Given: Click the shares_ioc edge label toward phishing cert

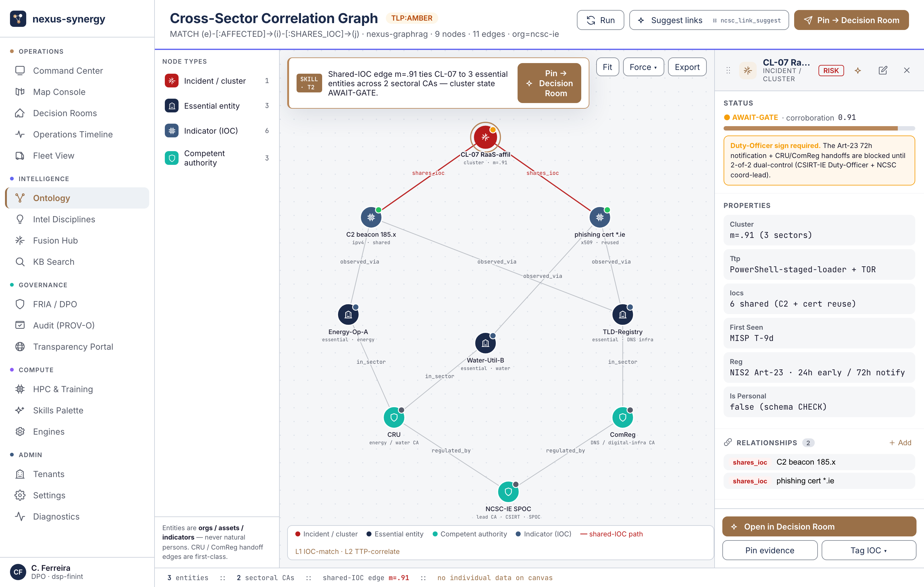Looking at the screenshot, I should click(542, 173).
